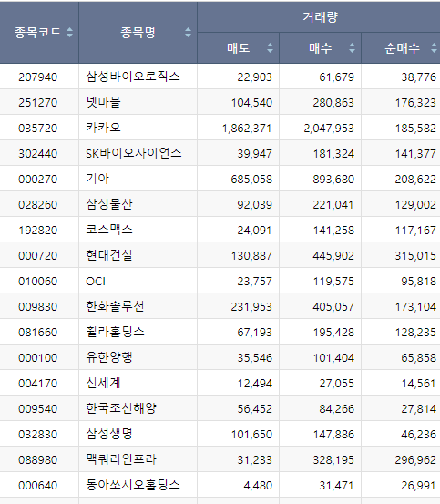
Task: Select stock name 기아
Action: tap(97, 179)
